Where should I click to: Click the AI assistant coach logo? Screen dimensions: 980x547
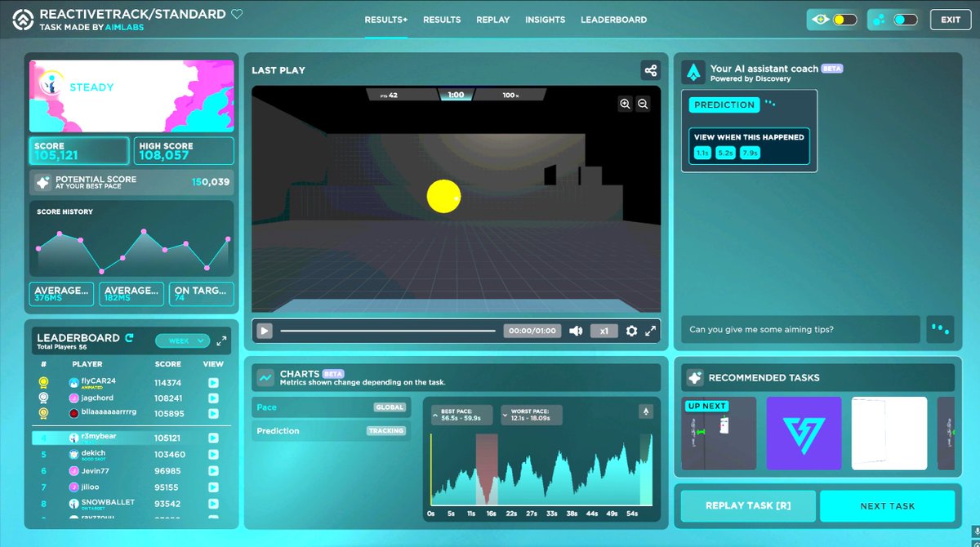point(694,73)
